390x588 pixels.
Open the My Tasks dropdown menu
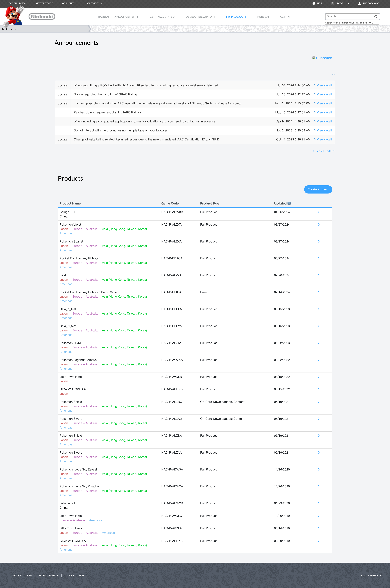(340, 4)
